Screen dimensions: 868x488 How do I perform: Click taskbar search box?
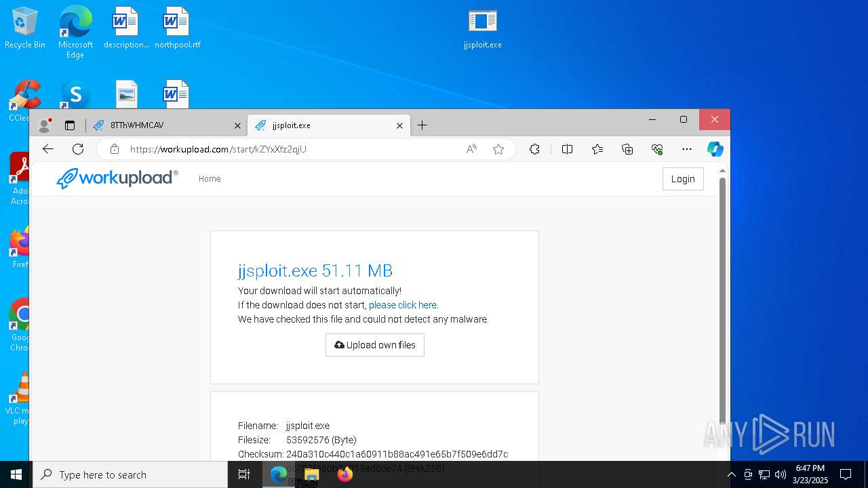point(130,474)
